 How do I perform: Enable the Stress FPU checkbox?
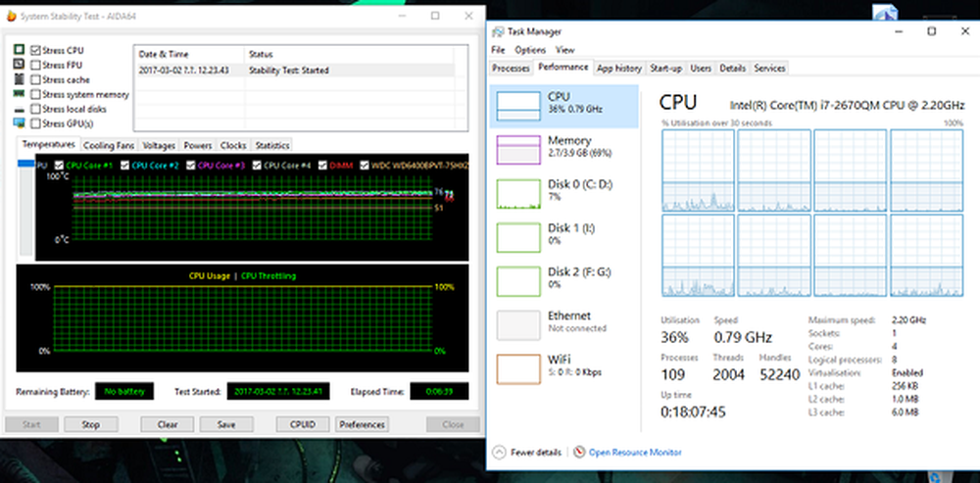[35, 65]
